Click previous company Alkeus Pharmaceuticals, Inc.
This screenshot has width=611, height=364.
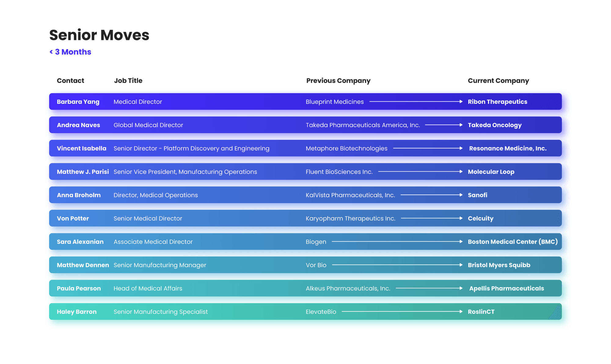point(348,289)
